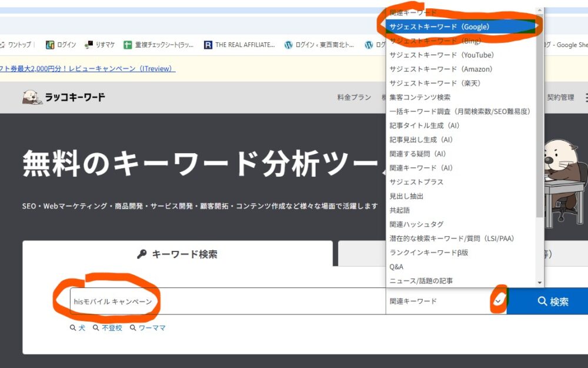The width and height of the screenshot is (588, 368).
Task: Click the key icon on キーワード検索 tab
Action: click(142, 254)
